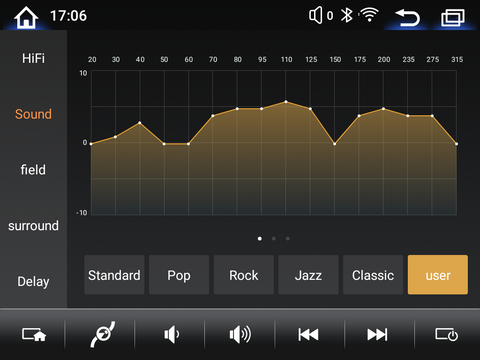Viewport: 480px width, 360px height.
Task: Click the 110 Hz band point
Action: point(286,101)
